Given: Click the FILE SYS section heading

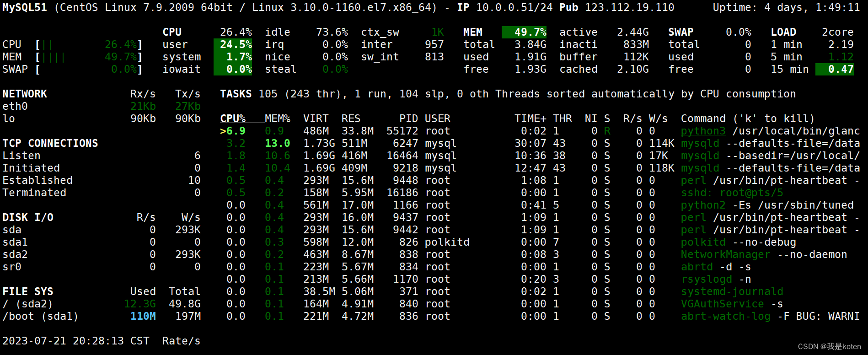Looking at the screenshot, I should coord(28,291).
